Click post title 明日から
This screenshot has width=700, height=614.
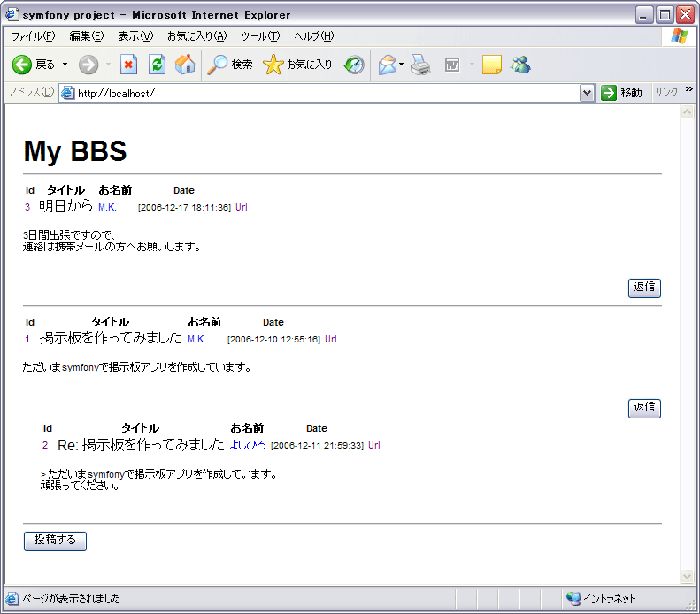pyautogui.click(x=65, y=206)
